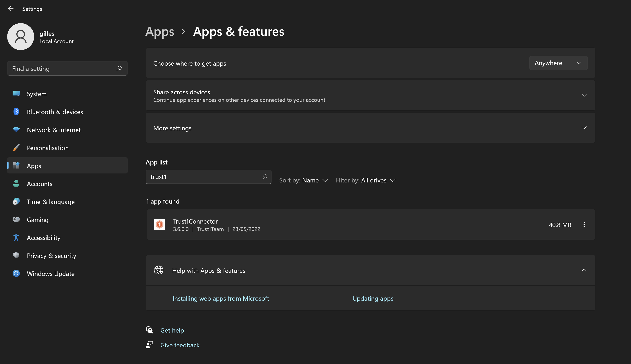Click the trust1 app list search field
This screenshot has width=631, height=364.
tap(204, 177)
